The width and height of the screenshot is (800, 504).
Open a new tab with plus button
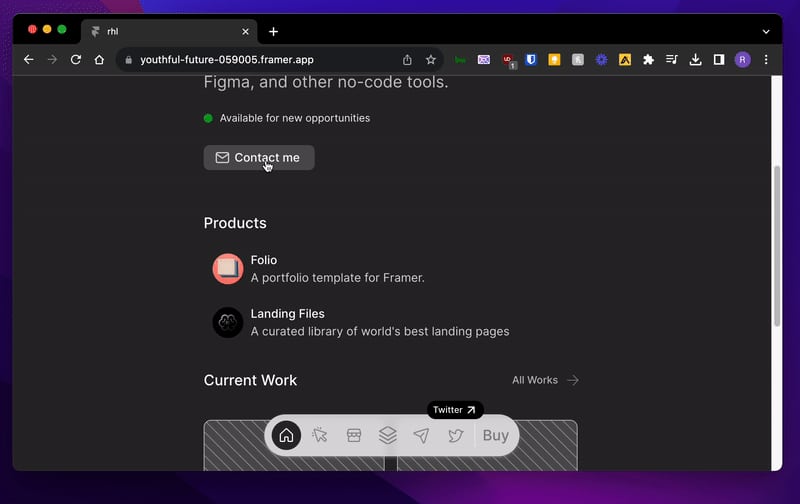coord(273,32)
